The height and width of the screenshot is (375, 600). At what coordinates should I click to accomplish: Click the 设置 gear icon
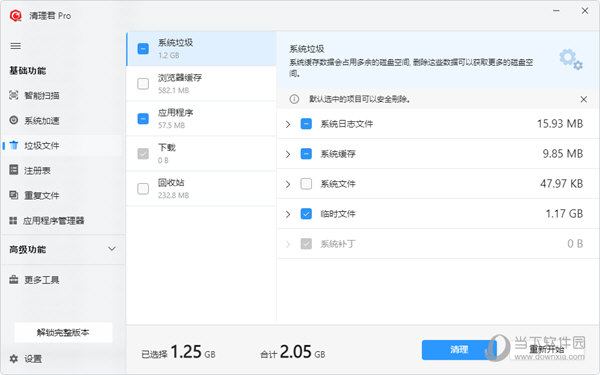pos(14,359)
